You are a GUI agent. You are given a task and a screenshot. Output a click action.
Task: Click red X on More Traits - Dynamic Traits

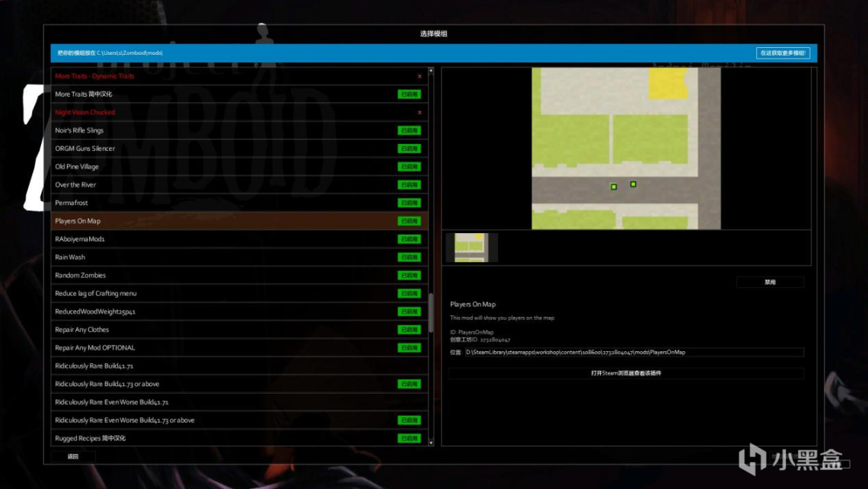(420, 76)
